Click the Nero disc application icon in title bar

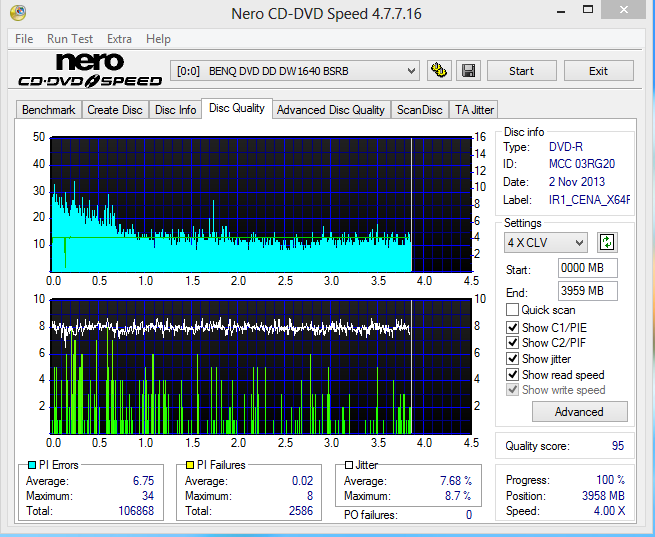[18, 13]
